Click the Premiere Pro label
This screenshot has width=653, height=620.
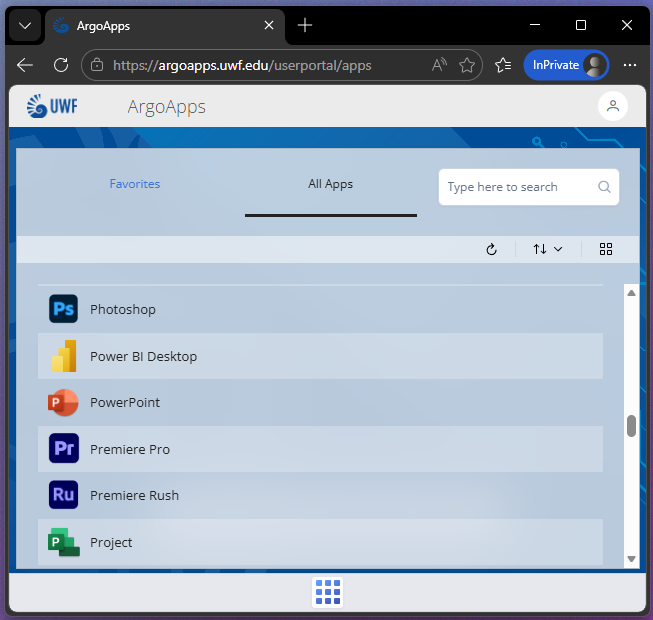130,449
